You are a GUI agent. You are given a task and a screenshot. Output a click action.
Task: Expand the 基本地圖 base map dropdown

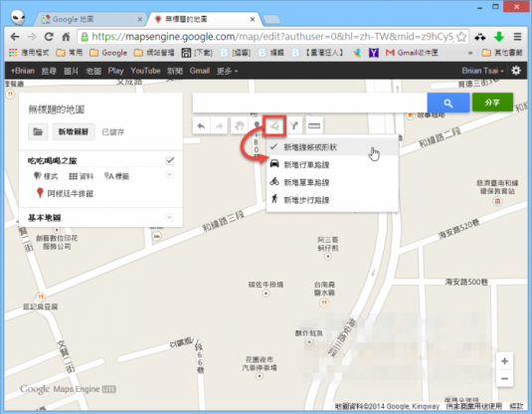point(170,217)
